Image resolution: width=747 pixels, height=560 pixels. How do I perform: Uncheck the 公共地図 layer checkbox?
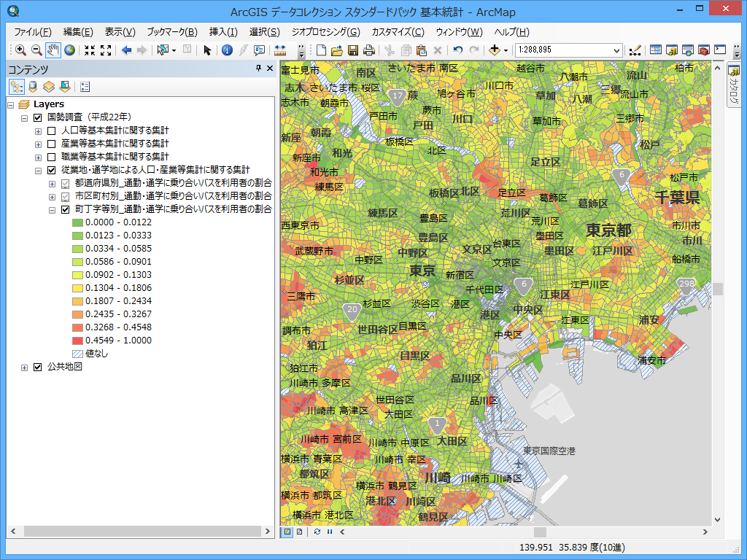click(x=38, y=367)
